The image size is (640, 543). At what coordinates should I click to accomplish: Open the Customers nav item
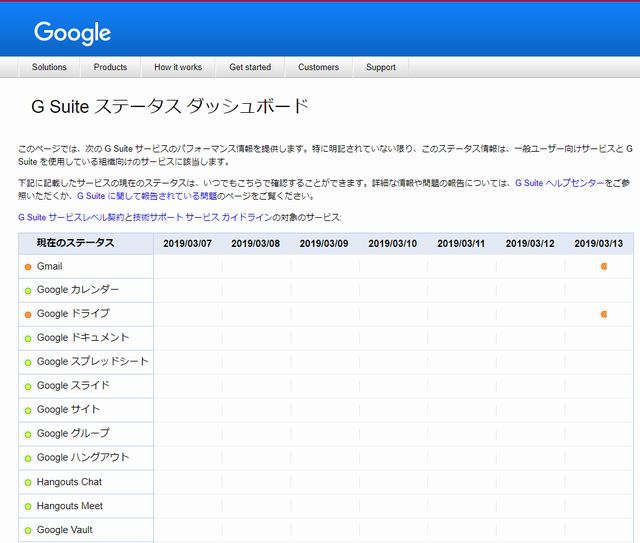[318, 67]
